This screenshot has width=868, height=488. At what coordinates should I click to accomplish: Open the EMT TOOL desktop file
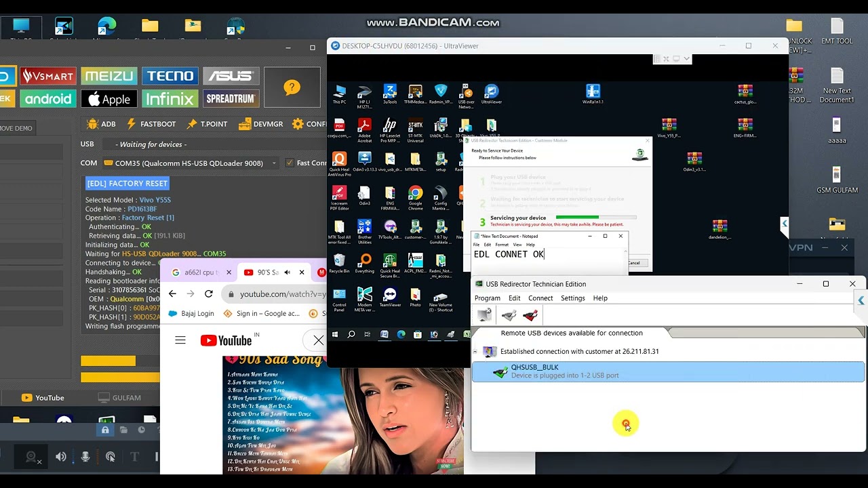[x=837, y=31]
